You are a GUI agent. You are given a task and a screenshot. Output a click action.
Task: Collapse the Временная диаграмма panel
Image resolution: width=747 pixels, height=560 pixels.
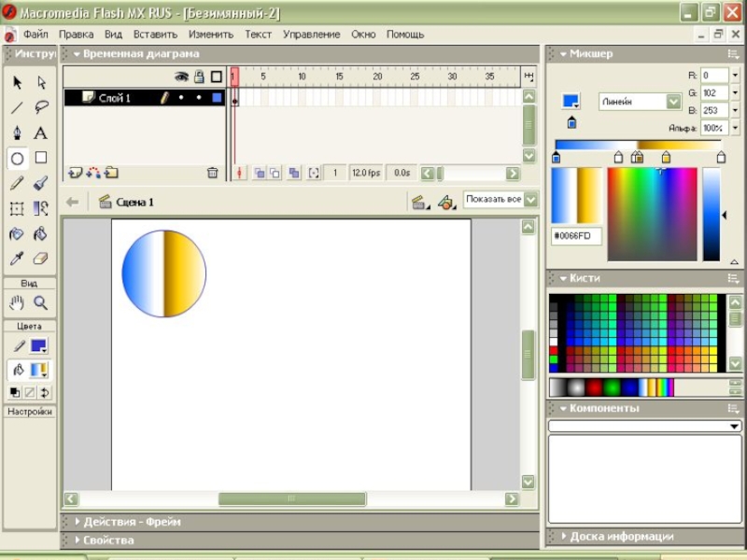[x=77, y=54]
